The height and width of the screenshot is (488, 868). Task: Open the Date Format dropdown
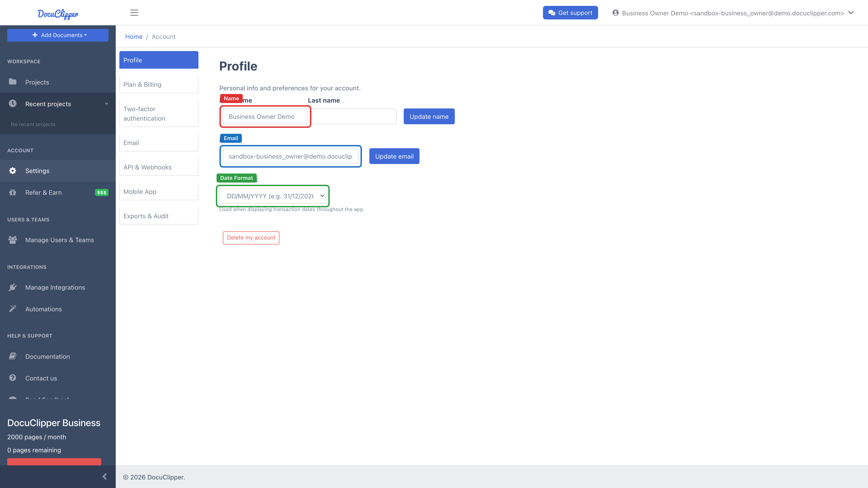273,196
